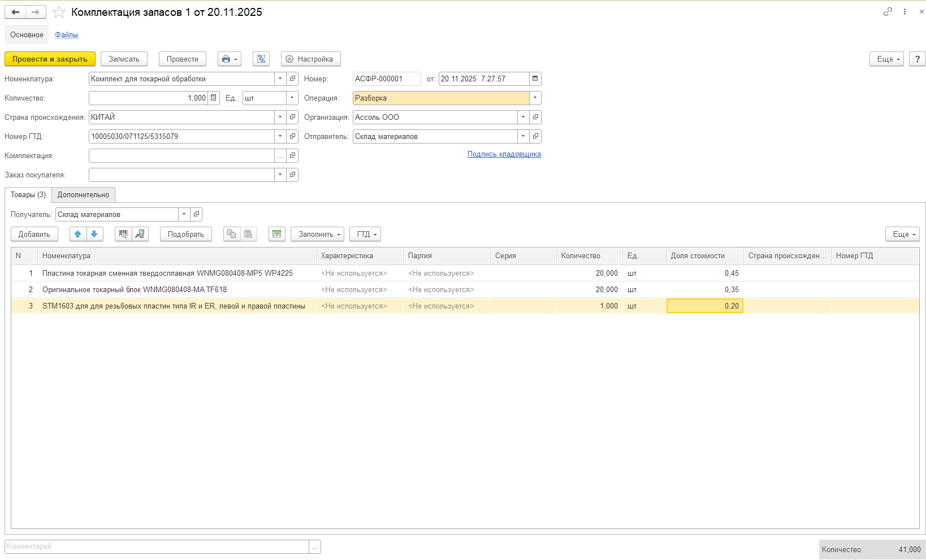Expand Страна происхождения dropdown list
Viewport: 926px width, 560px height.
pos(280,117)
